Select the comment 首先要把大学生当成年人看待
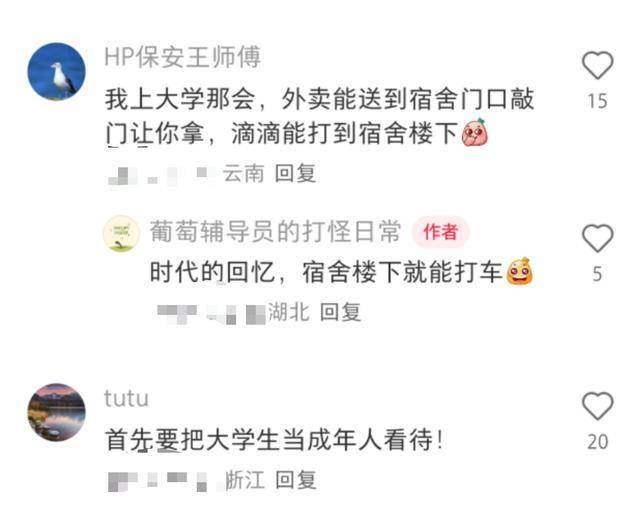Screen dimensions: 640x520 pyautogui.click(x=274, y=440)
